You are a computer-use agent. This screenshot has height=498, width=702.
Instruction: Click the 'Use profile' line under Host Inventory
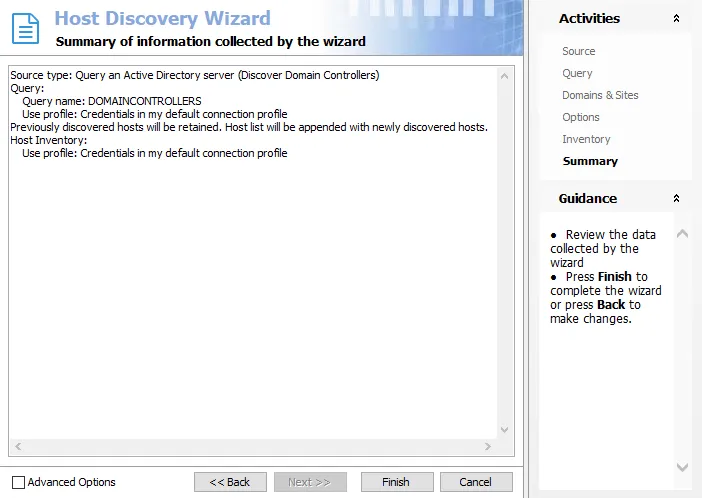click(154, 153)
